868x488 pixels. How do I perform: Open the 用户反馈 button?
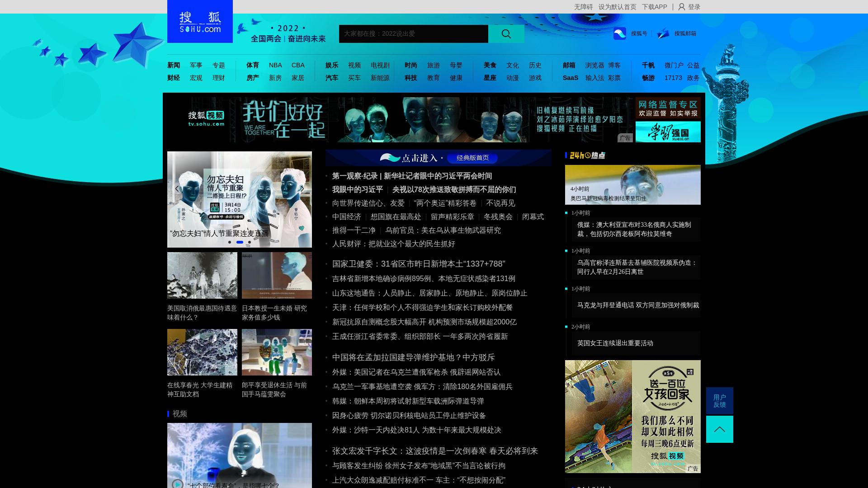[x=720, y=401]
